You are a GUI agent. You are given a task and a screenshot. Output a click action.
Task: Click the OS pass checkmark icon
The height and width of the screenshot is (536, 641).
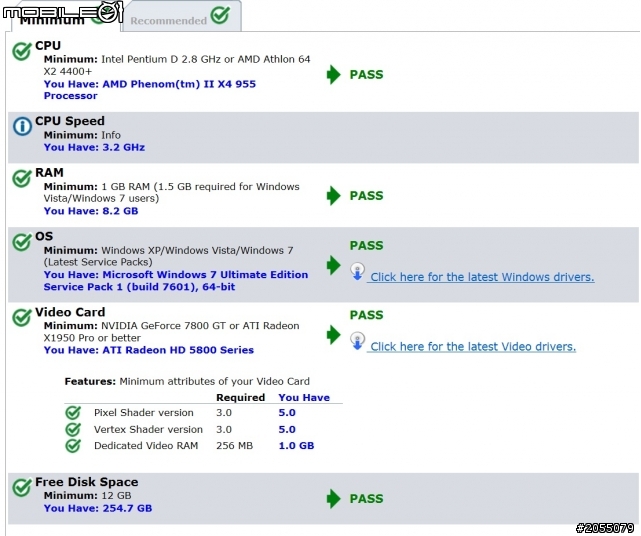point(22,242)
